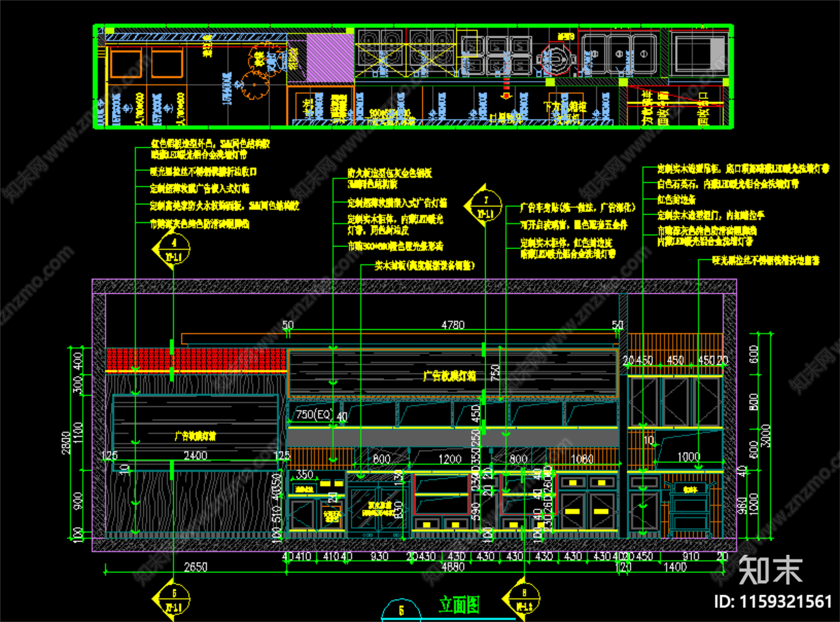The image size is (840, 622).
Task: Click 广告软膜灯箱 label in left light box
Action: pyautogui.click(x=195, y=436)
